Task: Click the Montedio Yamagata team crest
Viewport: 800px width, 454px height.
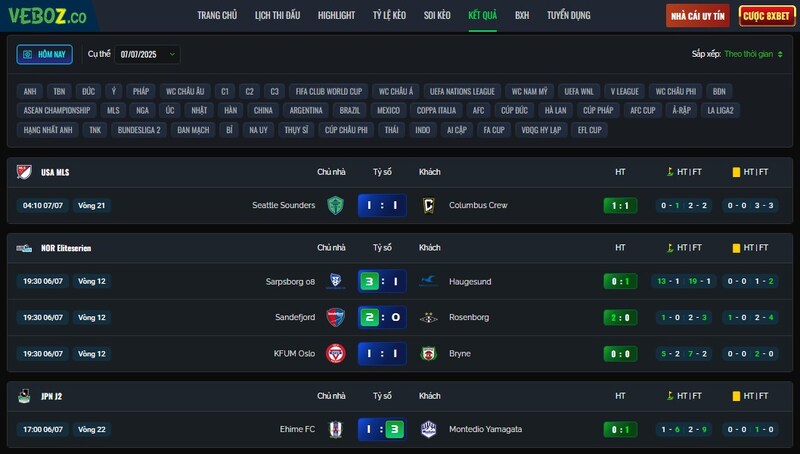Action: (429, 430)
